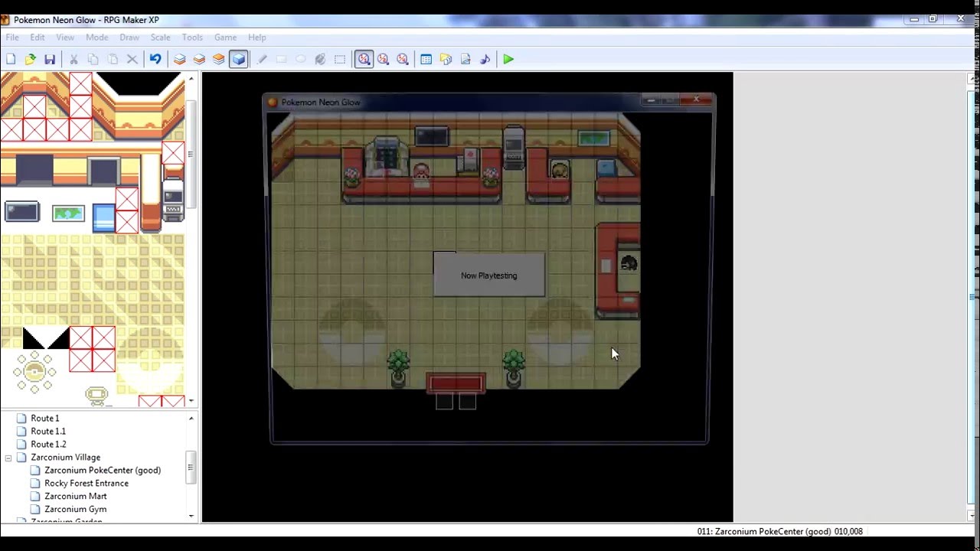This screenshot has height=551, width=980.
Task: Open the Draw menu
Action: pos(129,37)
